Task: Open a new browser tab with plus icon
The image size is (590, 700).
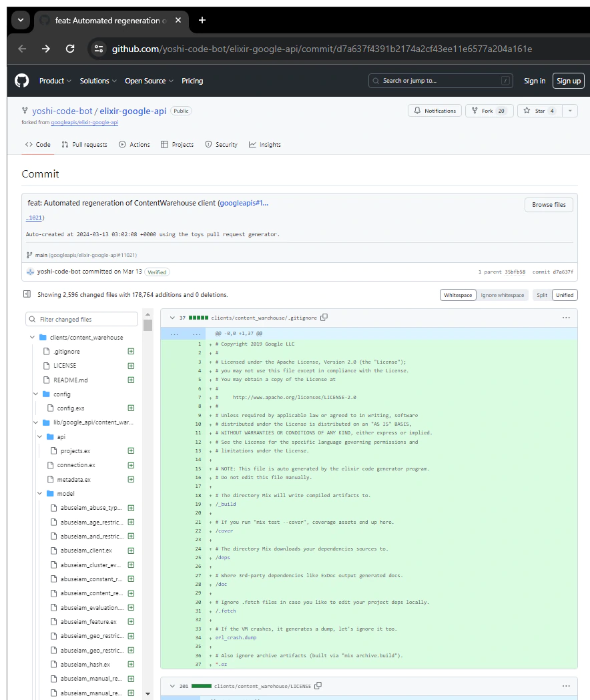Action: [202, 20]
